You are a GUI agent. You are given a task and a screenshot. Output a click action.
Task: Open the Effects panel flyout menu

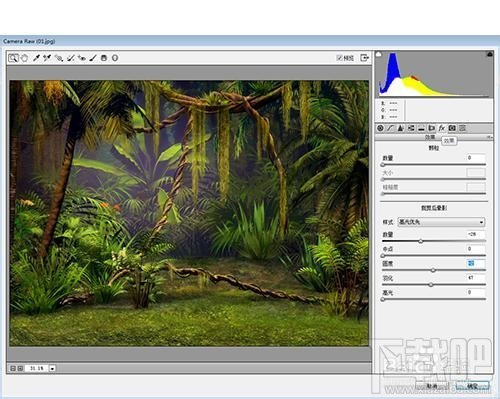point(490,137)
